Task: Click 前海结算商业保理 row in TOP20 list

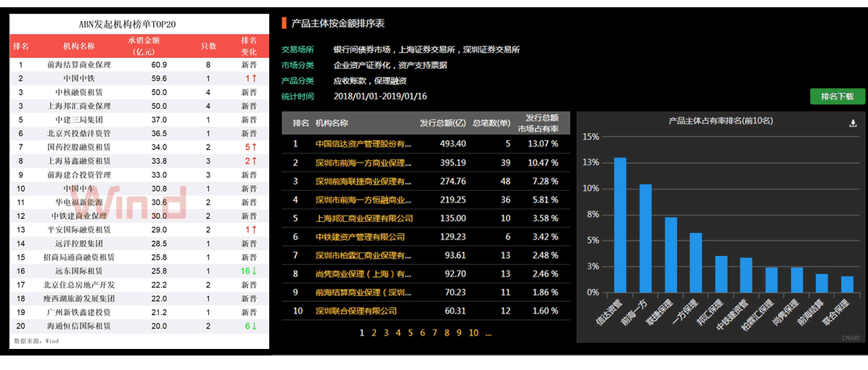Action: [x=139, y=65]
